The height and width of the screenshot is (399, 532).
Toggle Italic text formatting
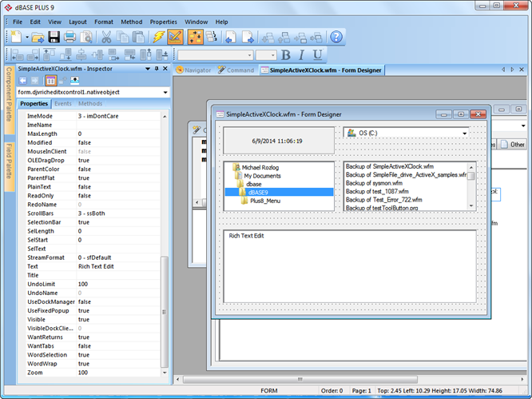(302, 55)
